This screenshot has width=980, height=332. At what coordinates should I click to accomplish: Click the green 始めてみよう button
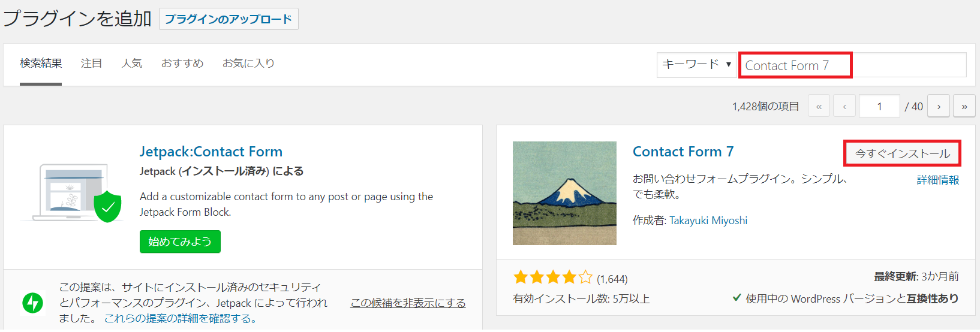pyautogui.click(x=180, y=242)
